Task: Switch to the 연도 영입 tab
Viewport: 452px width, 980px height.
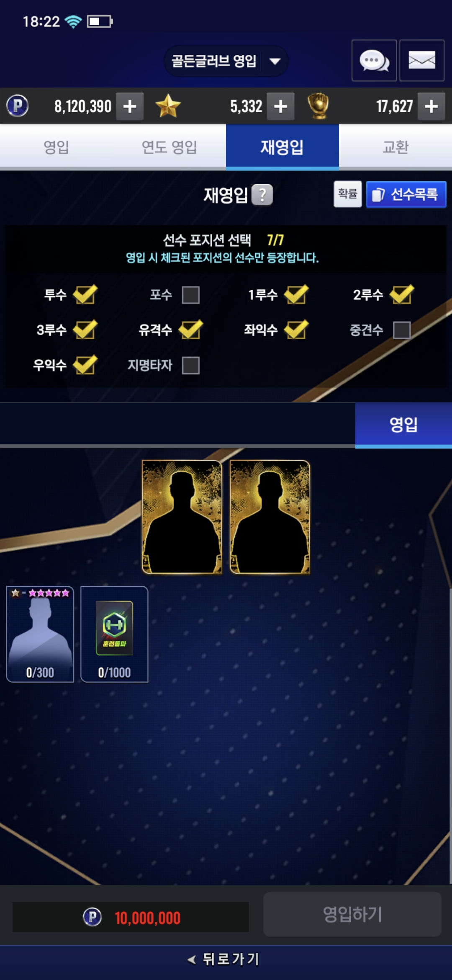Action: click(169, 147)
